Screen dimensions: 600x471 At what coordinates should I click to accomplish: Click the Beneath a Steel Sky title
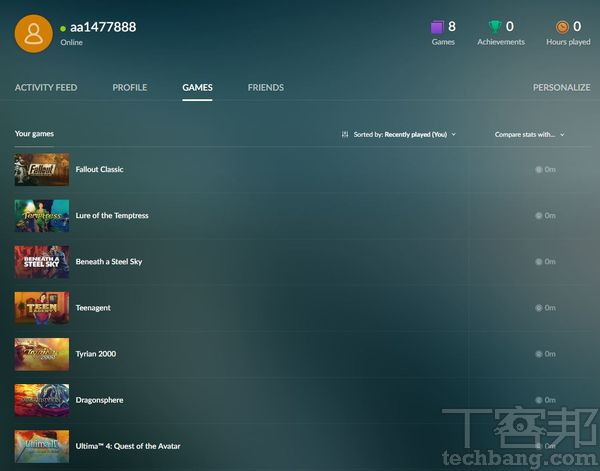(x=109, y=262)
